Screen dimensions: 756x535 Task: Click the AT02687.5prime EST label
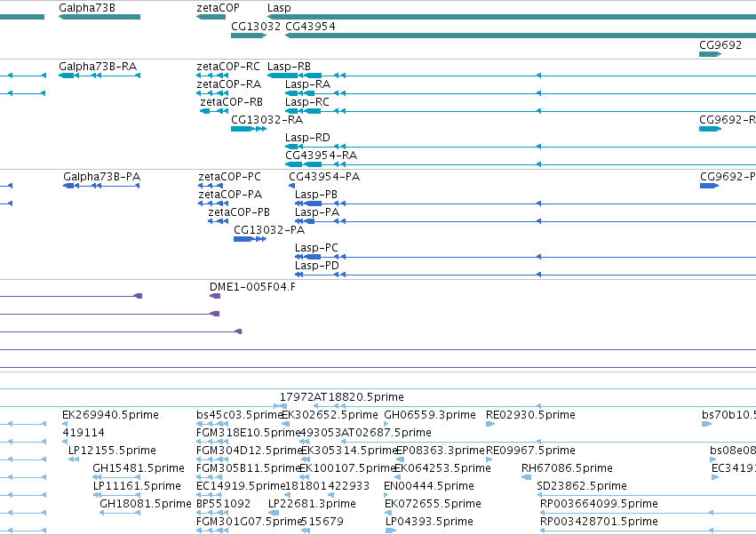click(386, 433)
